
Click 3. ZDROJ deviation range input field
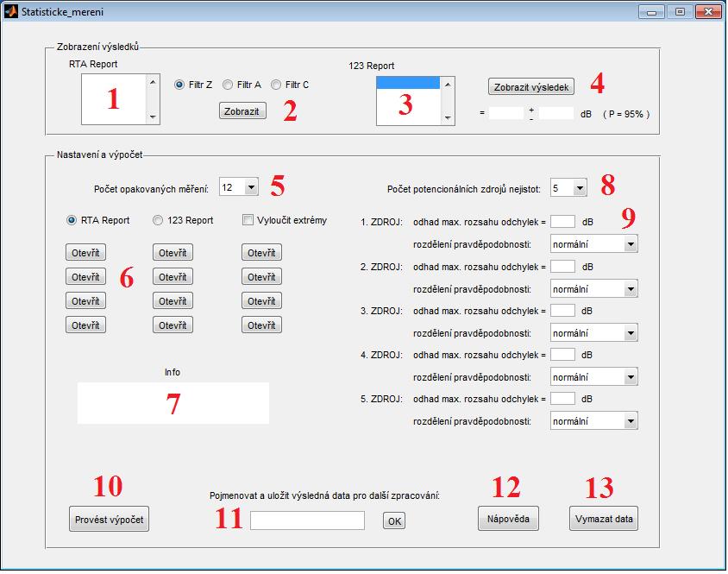click(x=562, y=311)
